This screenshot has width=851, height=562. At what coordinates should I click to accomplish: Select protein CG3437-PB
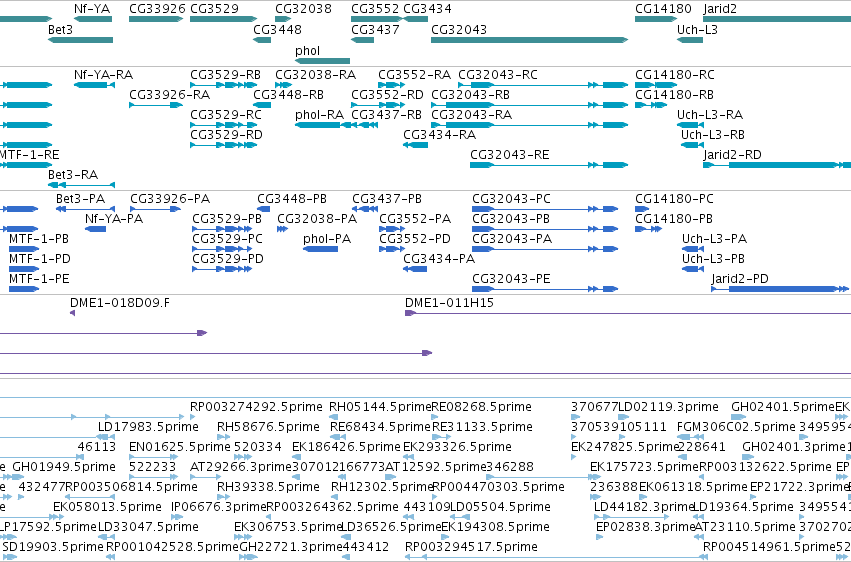pos(387,199)
